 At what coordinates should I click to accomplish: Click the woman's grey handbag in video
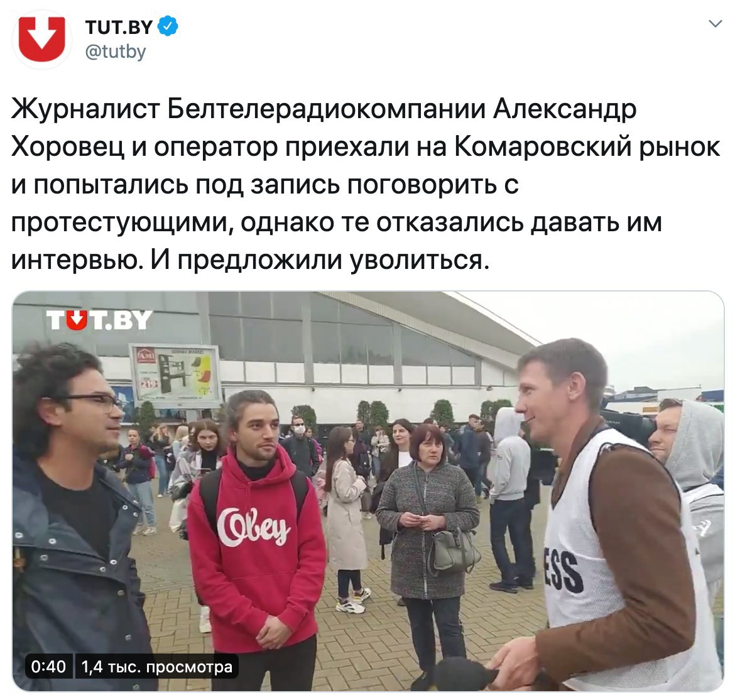(454, 550)
